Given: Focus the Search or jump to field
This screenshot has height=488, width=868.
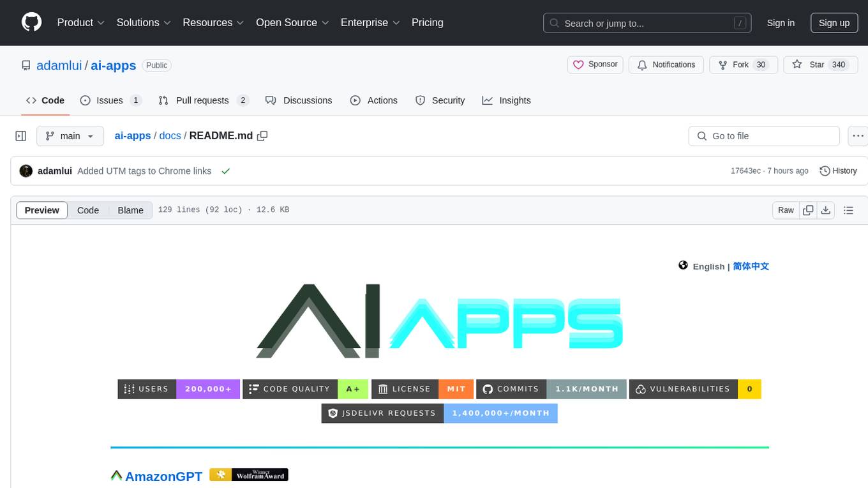Looking at the screenshot, I should point(647,23).
